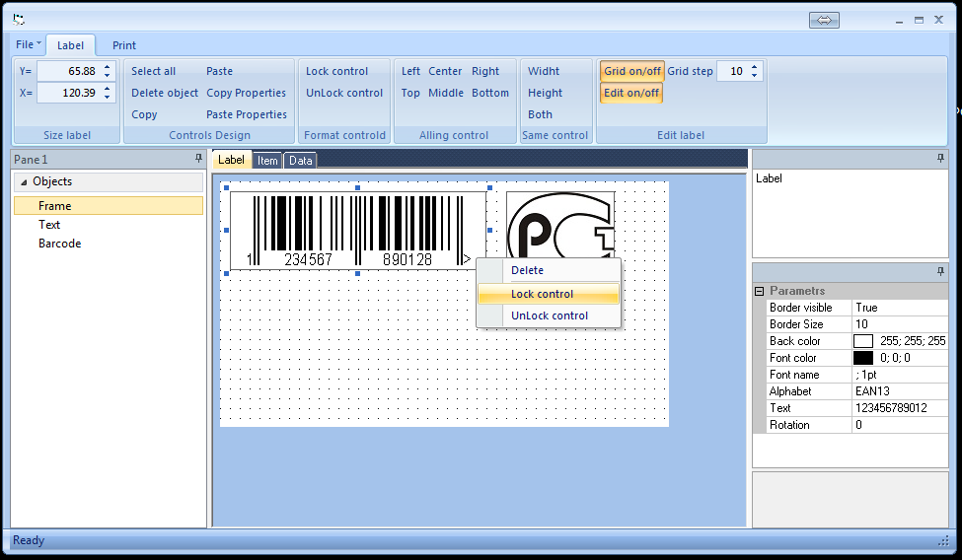Viewport: 962px width, 560px height.
Task: Align controls Left
Action: coord(410,71)
